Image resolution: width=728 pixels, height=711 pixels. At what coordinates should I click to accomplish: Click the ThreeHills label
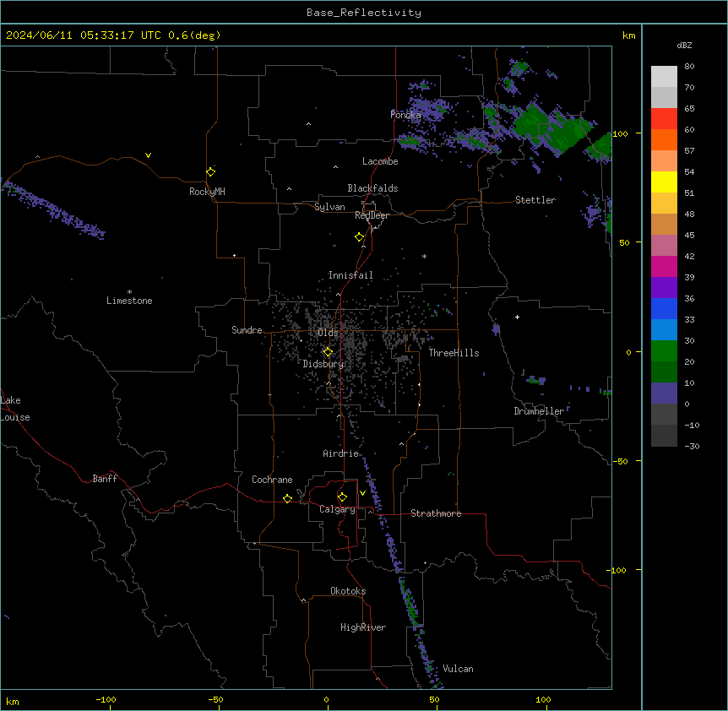(454, 353)
